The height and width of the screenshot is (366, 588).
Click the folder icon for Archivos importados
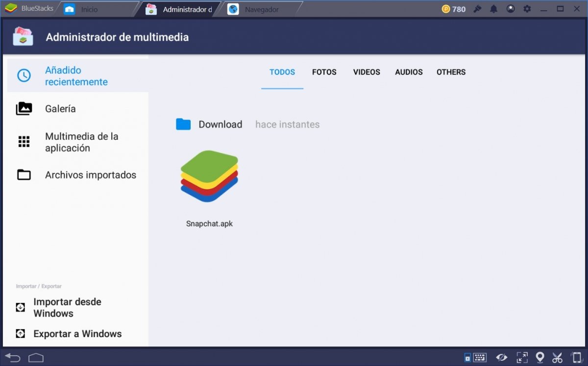24,175
